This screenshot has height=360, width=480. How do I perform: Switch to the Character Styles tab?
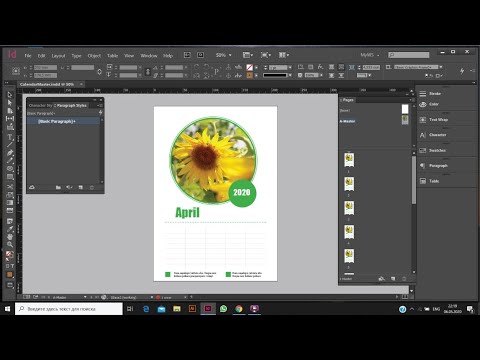tap(41, 105)
